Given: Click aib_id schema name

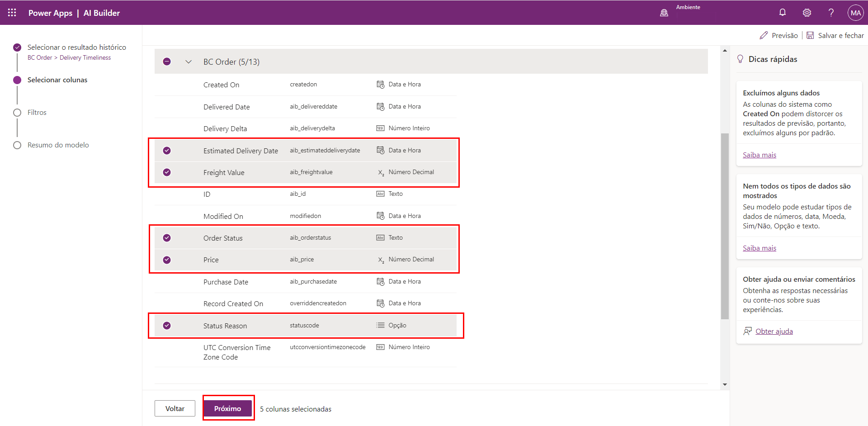Looking at the screenshot, I should [x=297, y=194].
